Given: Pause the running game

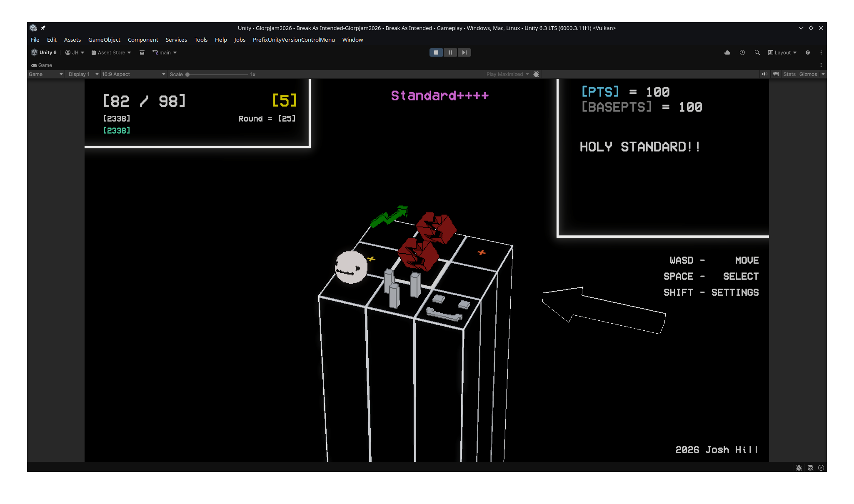Looking at the screenshot, I should pyautogui.click(x=450, y=52).
